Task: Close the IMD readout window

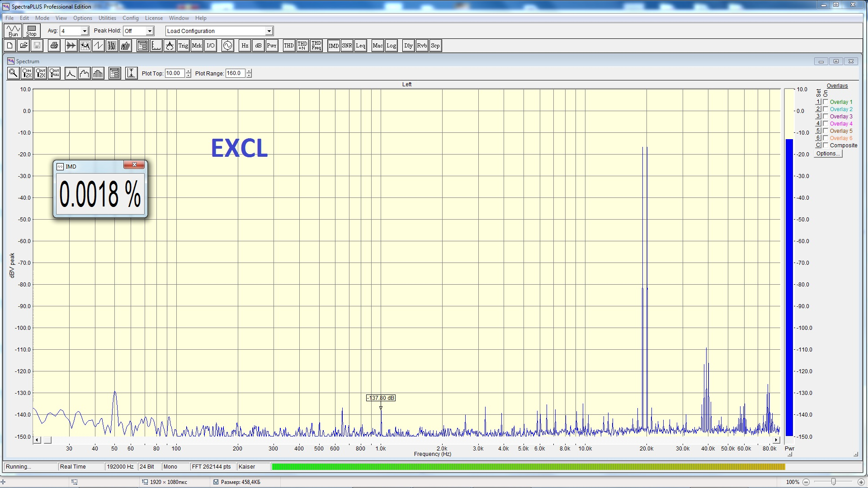Action: coord(134,165)
